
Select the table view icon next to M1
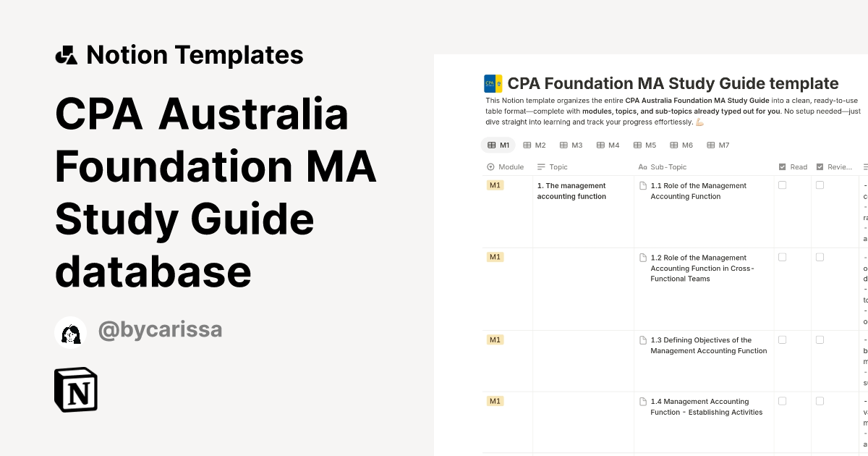tap(491, 145)
